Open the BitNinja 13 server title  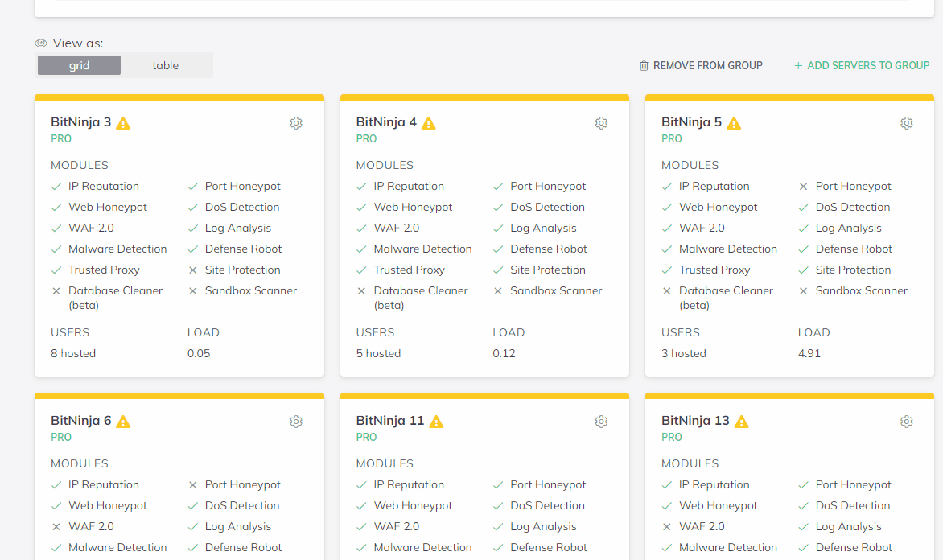[696, 421]
